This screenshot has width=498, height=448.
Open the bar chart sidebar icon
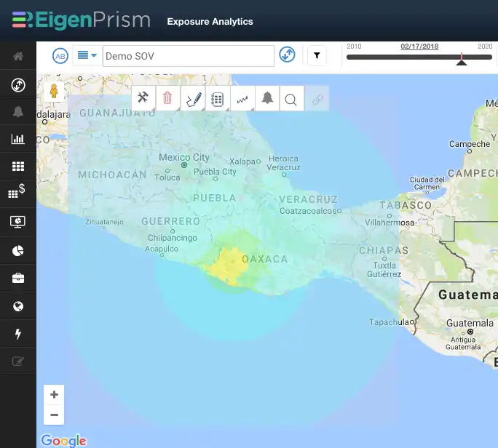coord(18,139)
